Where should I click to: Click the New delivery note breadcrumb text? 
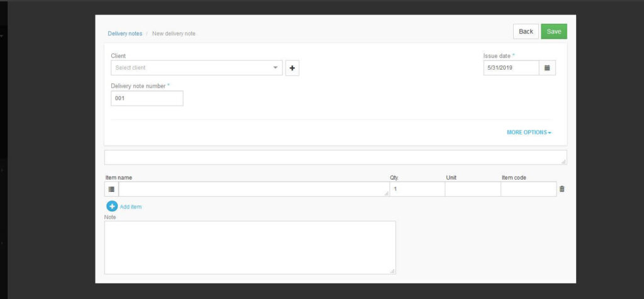click(174, 34)
